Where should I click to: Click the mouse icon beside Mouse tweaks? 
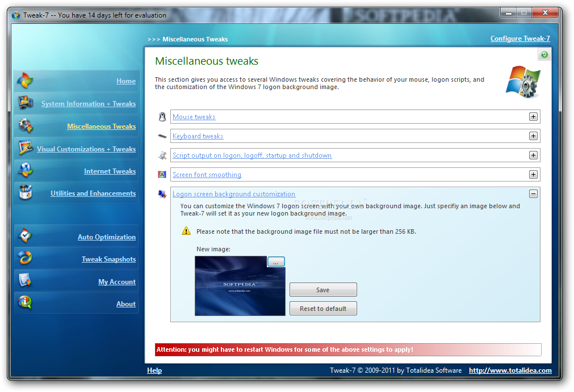click(x=162, y=117)
